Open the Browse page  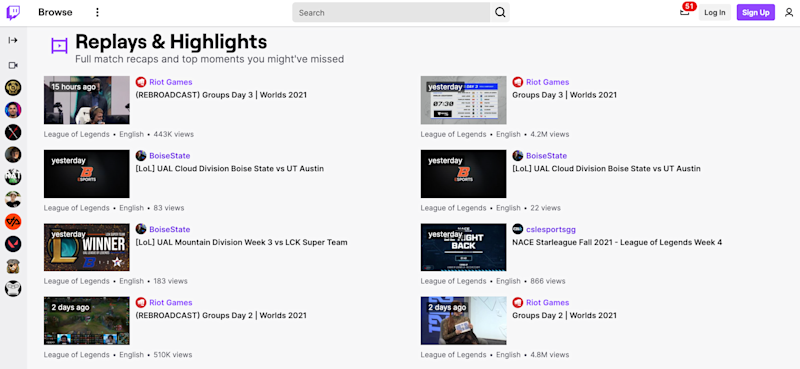(x=55, y=12)
